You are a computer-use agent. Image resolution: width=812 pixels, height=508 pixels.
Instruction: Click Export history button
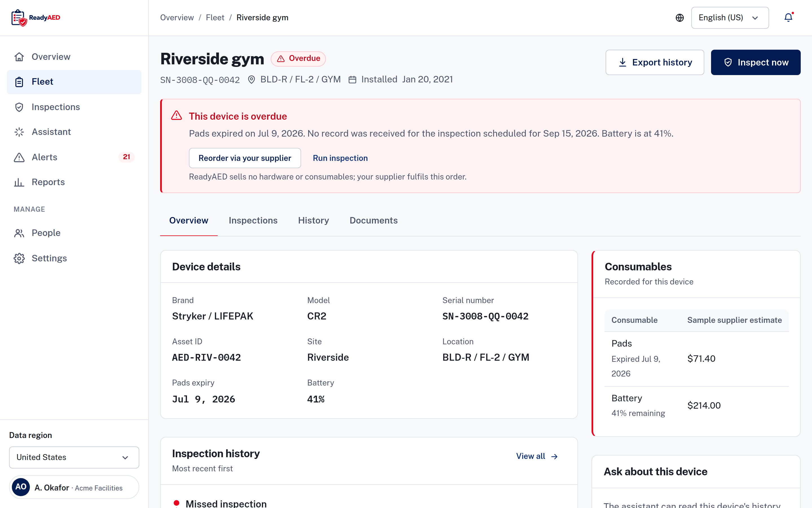655,62
